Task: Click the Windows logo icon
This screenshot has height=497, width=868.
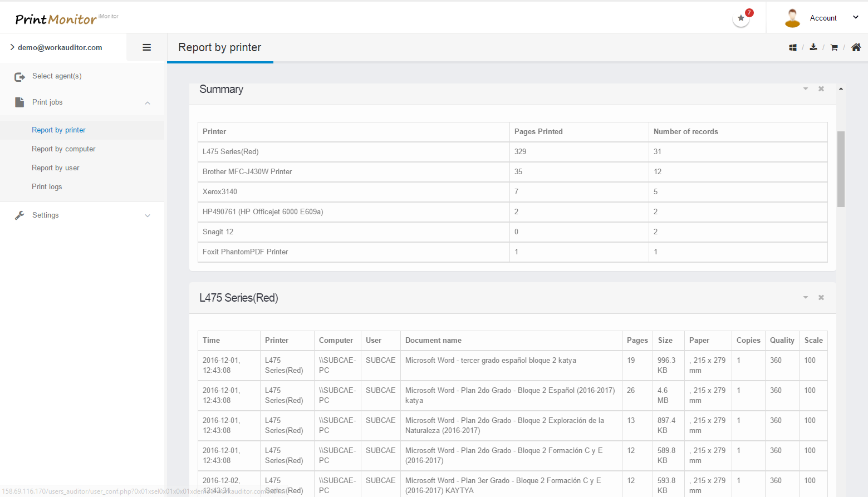Action: 793,48
